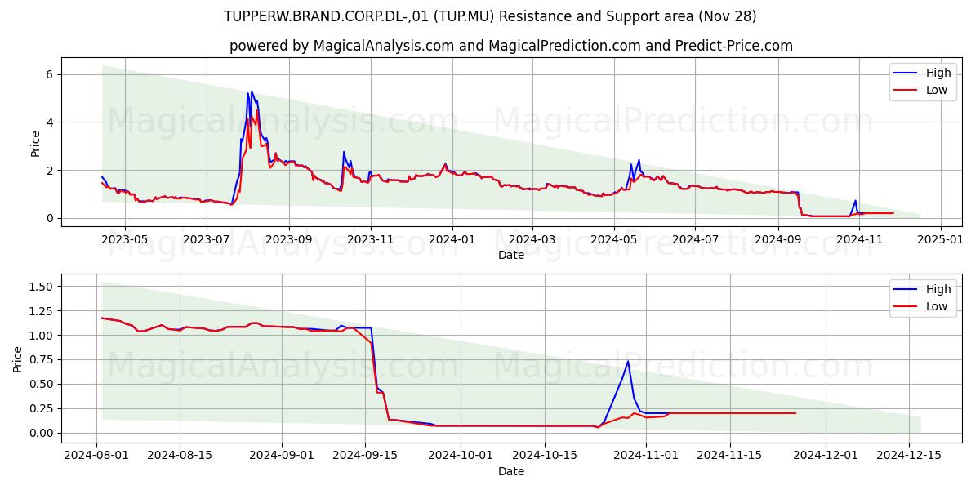Image resolution: width=980 pixels, height=490 pixels.
Task: Click the 'powered by MagicalAnalysis.com' subtitle
Action: click(x=511, y=46)
